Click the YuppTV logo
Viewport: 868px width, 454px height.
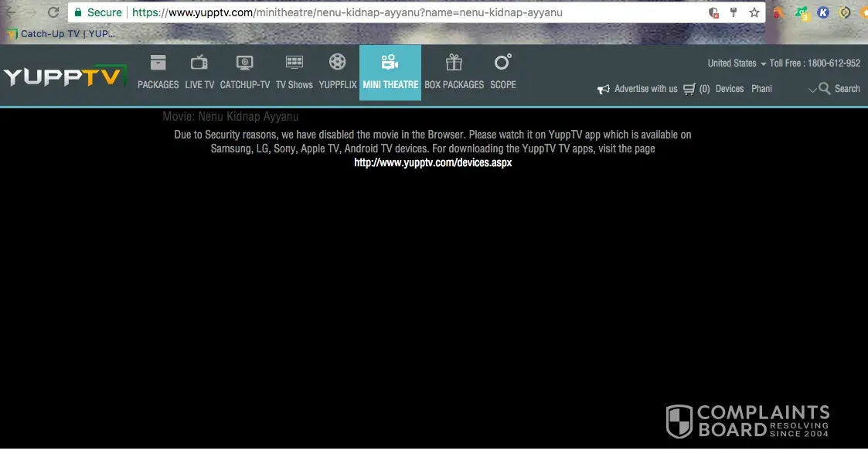pyautogui.click(x=65, y=76)
